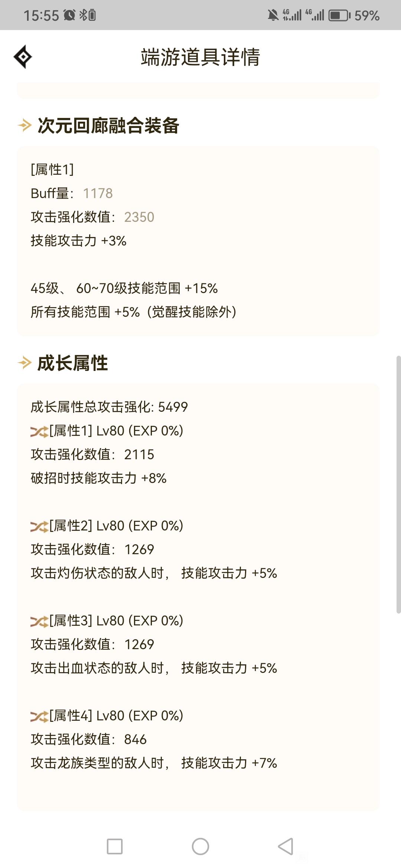
Task: Tap arrow icon before 次元回廊融合装备 heading
Action: 25,125
